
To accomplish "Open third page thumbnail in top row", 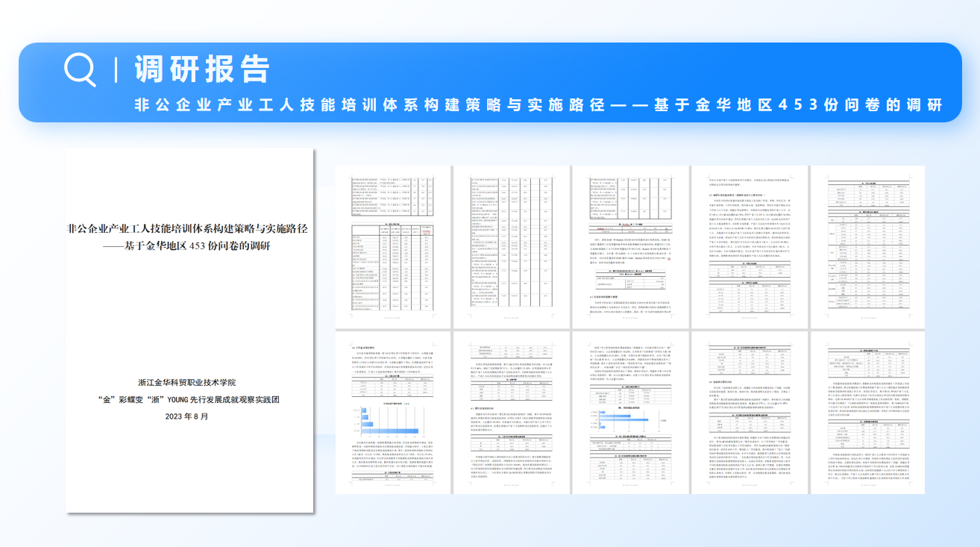I will pyautogui.click(x=629, y=245).
